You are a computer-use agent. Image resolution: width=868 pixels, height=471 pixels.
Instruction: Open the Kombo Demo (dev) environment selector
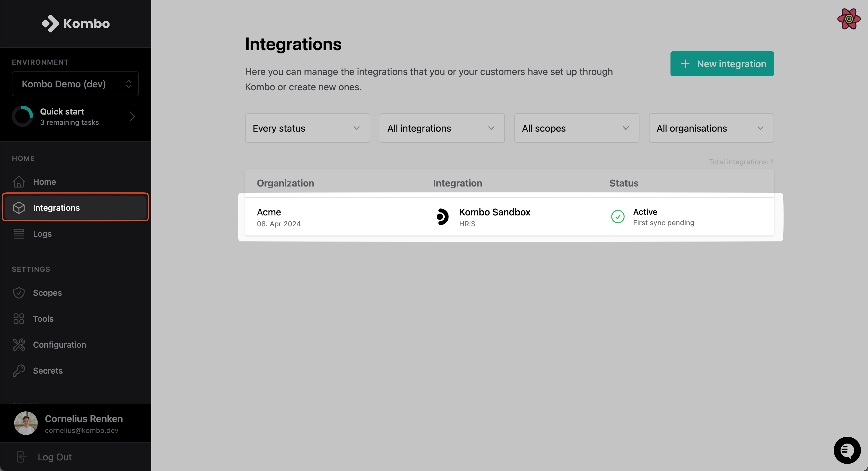tap(75, 84)
